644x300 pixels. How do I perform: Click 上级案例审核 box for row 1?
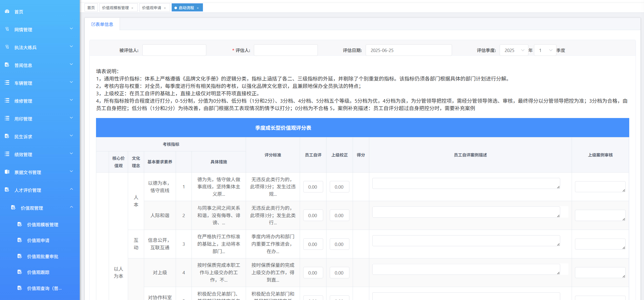click(600, 187)
